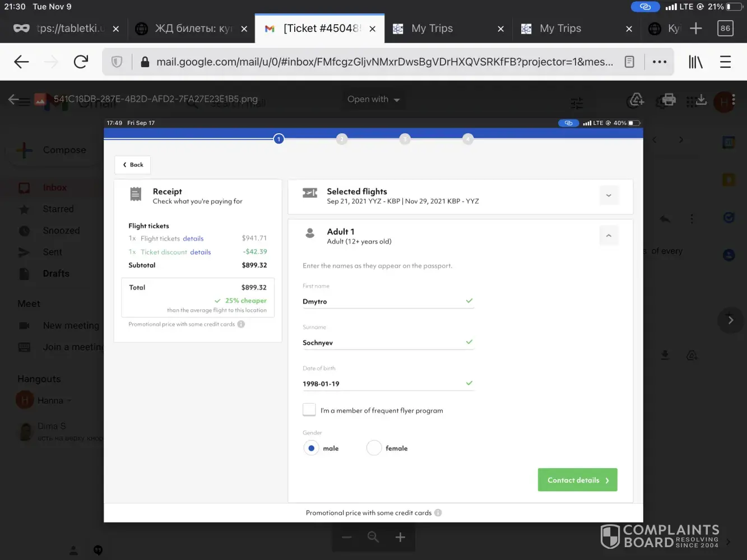Click the green Contact details button
Screen dimensions: 747x560
point(577,480)
